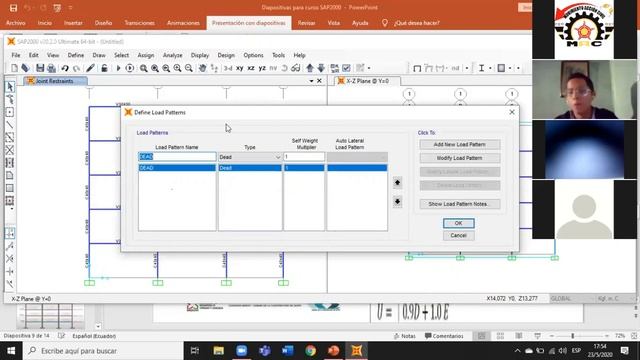
Task: Click Show Load Pattern Notes button
Action: (460, 204)
